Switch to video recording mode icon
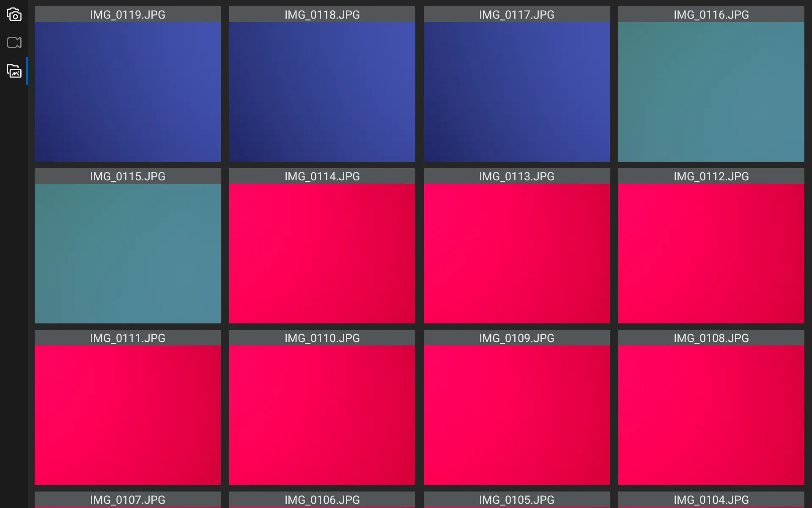The width and height of the screenshot is (812, 508). point(14,43)
